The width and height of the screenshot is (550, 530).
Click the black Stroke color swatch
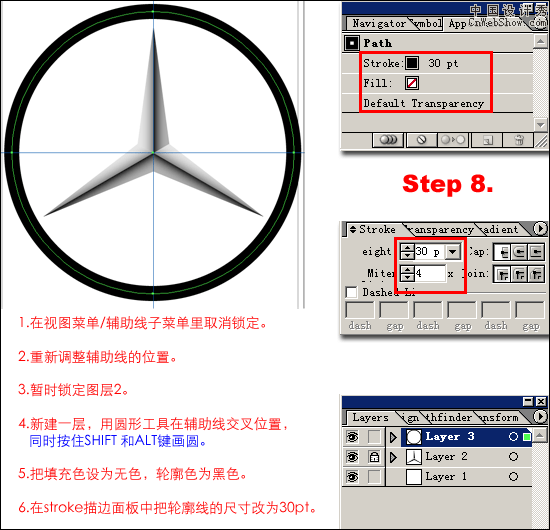click(x=412, y=63)
